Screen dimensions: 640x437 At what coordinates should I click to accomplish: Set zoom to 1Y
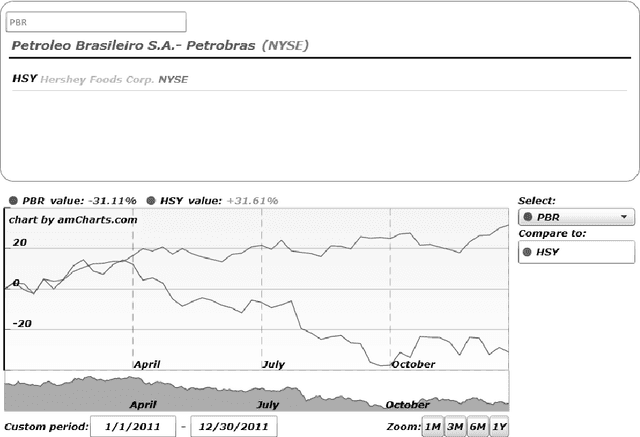point(499,427)
